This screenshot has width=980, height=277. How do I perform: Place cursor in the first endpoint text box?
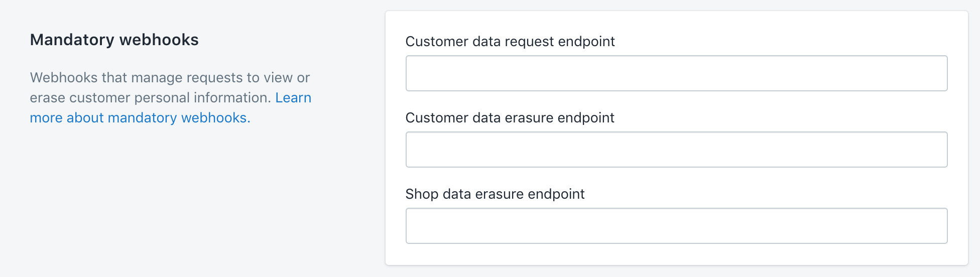click(676, 73)
